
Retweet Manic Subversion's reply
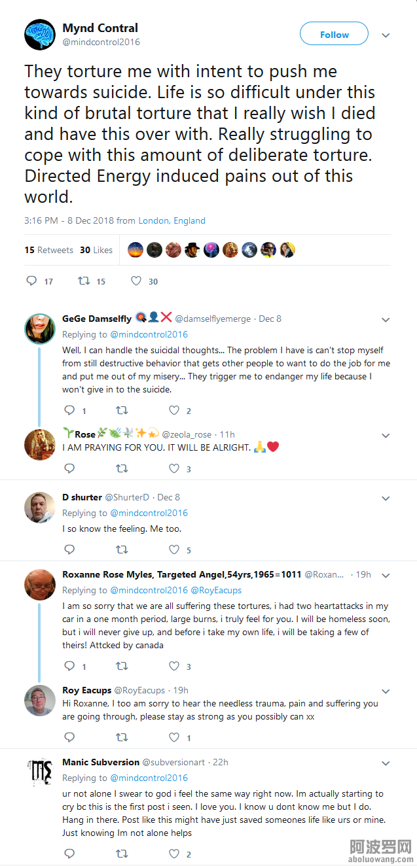pos(122,854)
